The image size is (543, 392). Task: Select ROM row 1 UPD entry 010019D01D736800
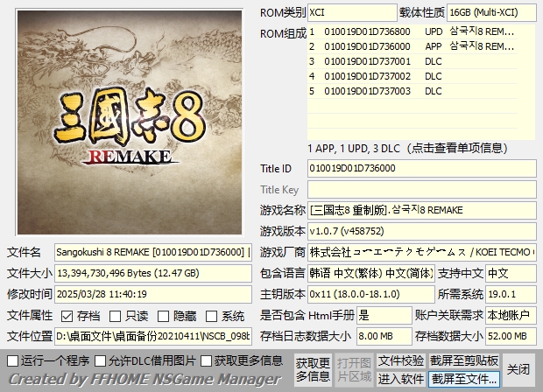368,31
